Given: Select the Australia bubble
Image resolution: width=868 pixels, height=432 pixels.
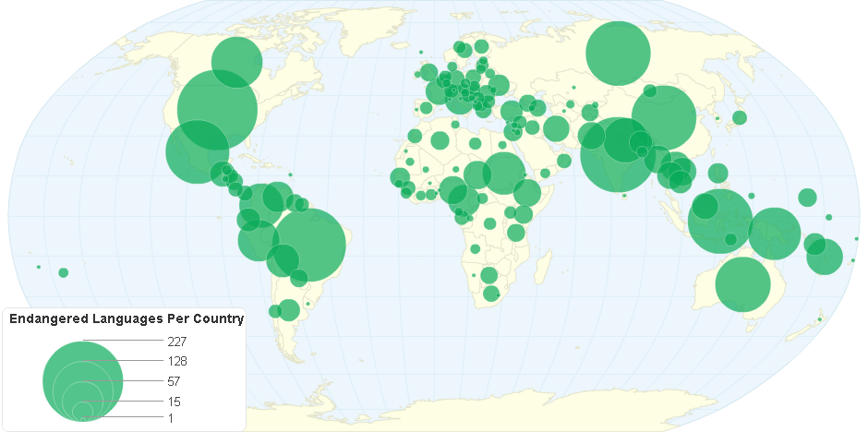Looking at the screenshot, I should coord(743,285).
